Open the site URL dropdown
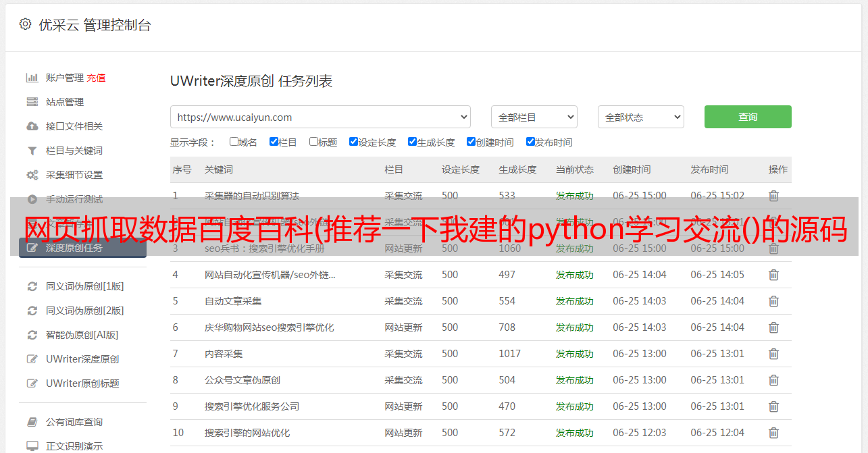868x453 pixels. pyautogui.click(x=320, y=117)
